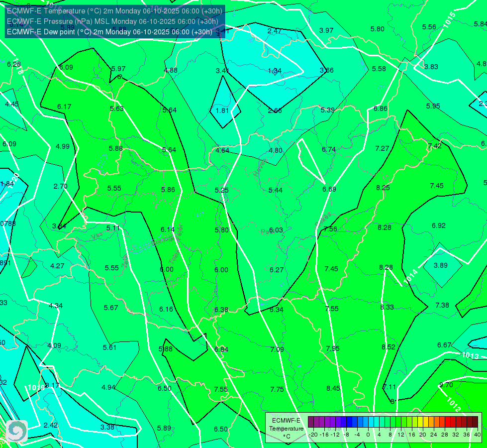The width and height of the screenshot is (487, 448).
Task: Click the dew point value 8.52
Action: pos(389,347)
